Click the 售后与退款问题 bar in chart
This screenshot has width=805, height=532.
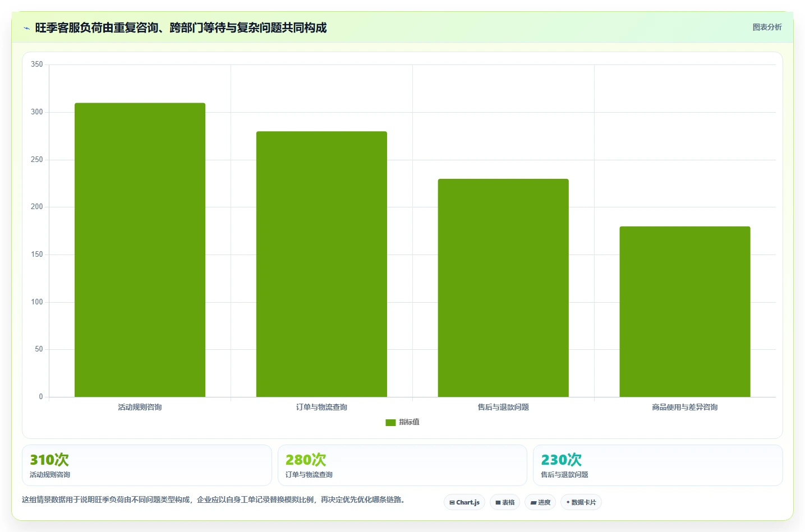coord(503,288)
